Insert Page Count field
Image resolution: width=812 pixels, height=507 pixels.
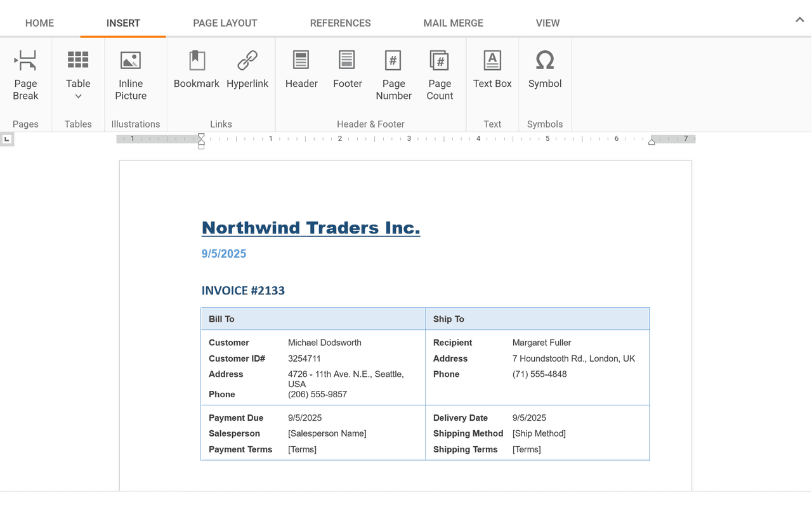pos(440,76)
